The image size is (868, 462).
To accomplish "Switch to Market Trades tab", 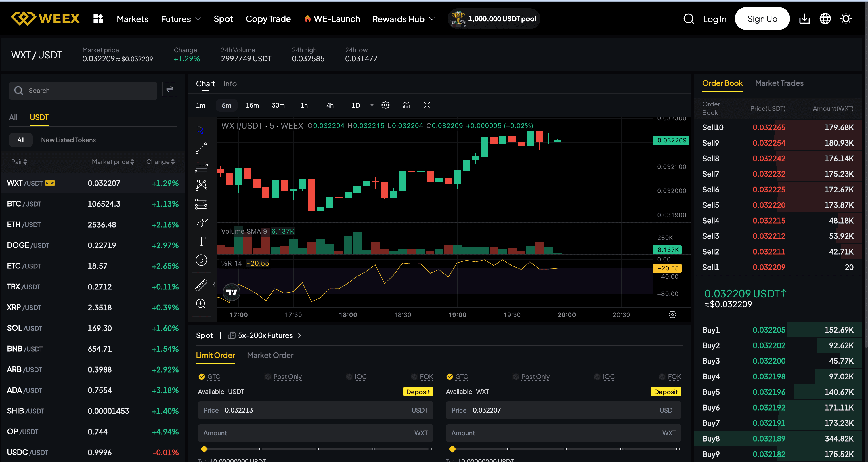I will [779, 83].
